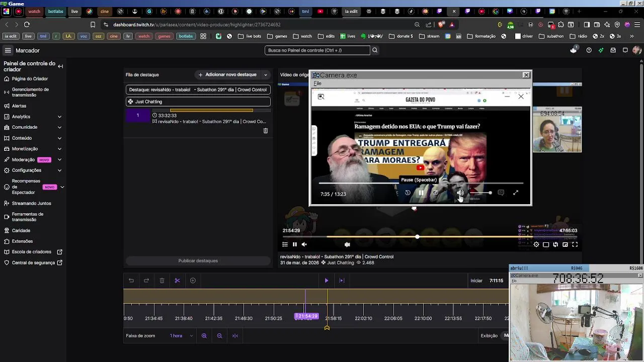Add a new segment with plus circle icon
This screenshot has width=644, height=362.
[193, 281]
